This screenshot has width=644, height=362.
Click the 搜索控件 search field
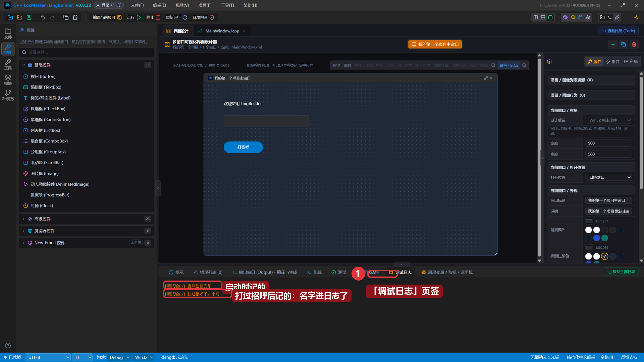click(x=87, y=52)
